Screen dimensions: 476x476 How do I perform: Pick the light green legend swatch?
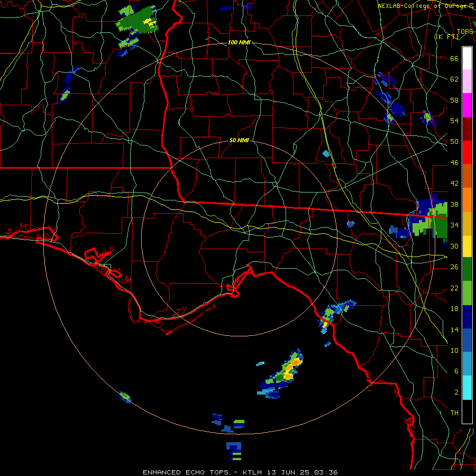coord(467,293)
